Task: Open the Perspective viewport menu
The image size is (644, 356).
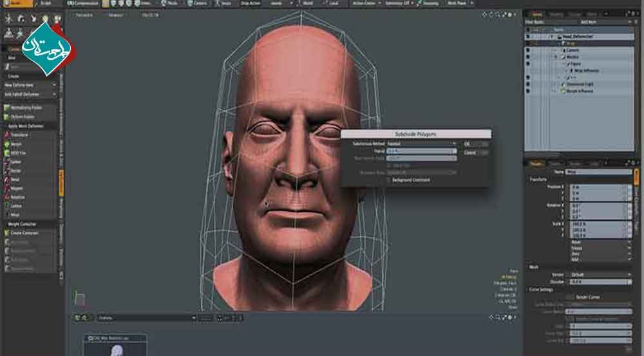Action: (84, 15)
